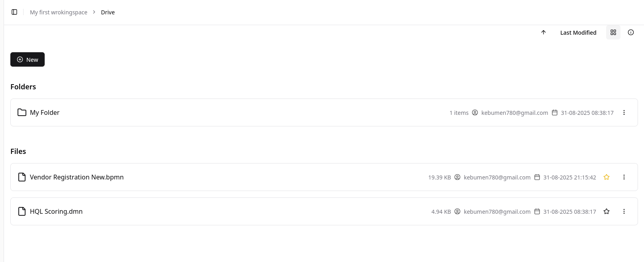Screen dimensions: 644x262
Task: Open Vendor Registration New.bpmn file
Action: coord(77,177)
